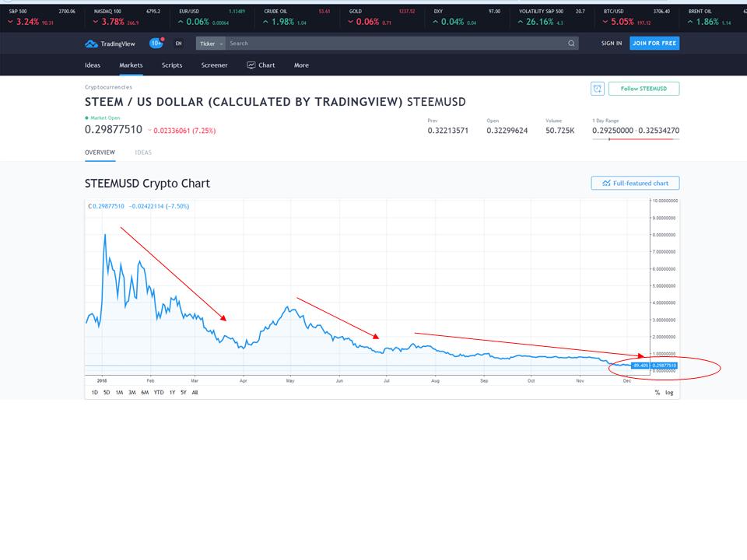This screenshot has width=747, height=560.
Task: Open the Screener menu
Action: tap(215, 65)
